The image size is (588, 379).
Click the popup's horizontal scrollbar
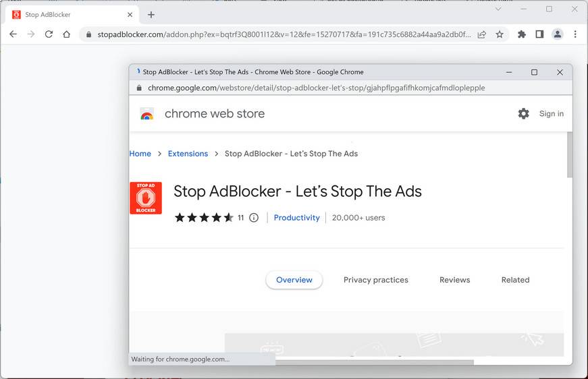(x=374, y=362)
